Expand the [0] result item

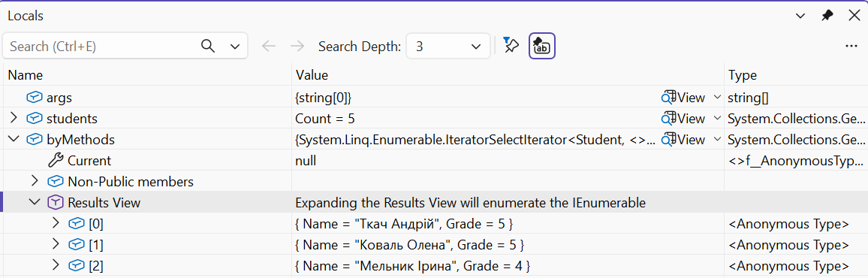(56, 223)
